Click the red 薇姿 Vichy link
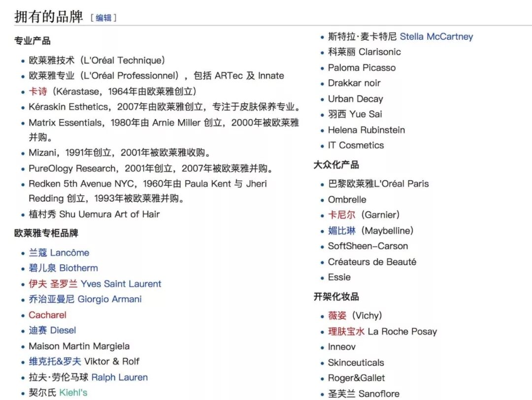Viewport: 532px width, 400px height. click(337, 315)
